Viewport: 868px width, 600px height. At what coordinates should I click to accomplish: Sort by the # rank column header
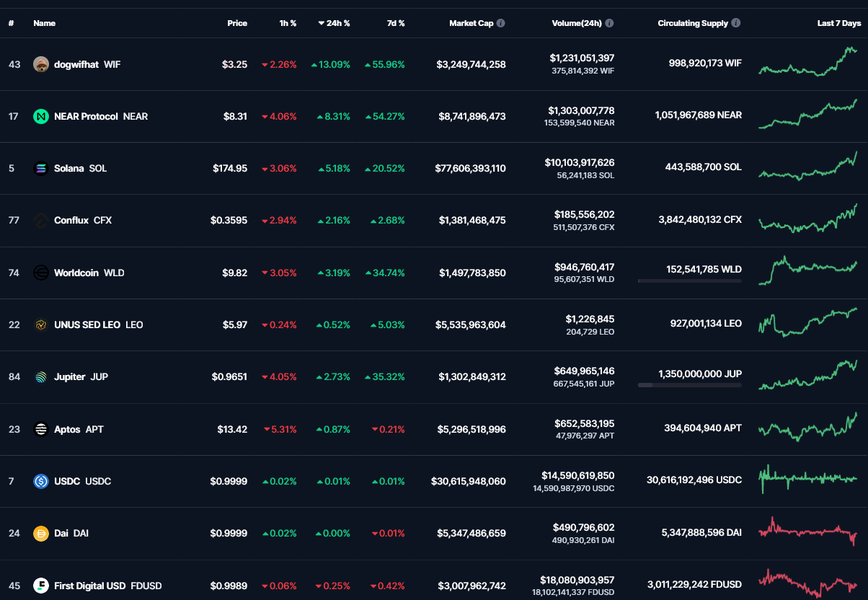(12, 23)
